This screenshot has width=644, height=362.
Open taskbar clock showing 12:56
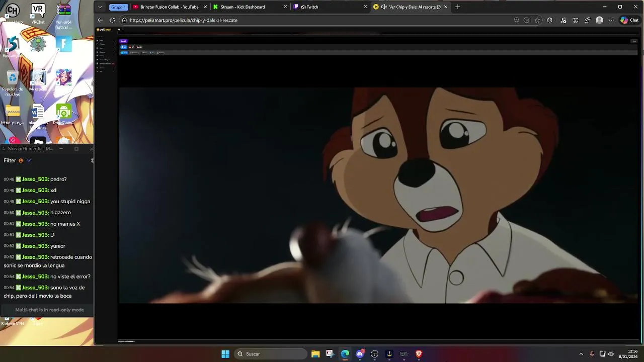tap(628, 354)
